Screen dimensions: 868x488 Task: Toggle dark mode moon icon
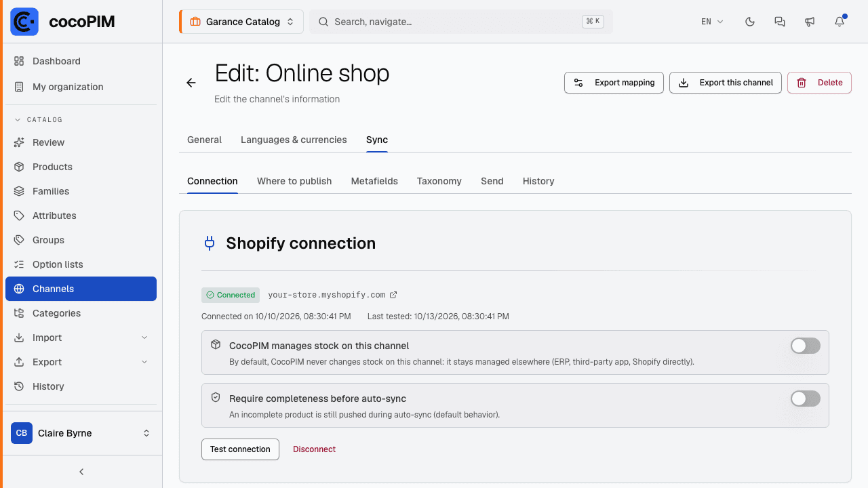coord(750,22)
